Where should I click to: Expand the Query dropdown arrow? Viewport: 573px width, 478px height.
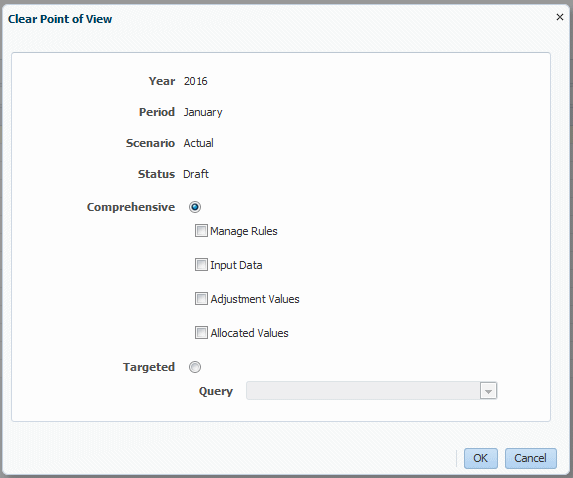click(x=488, y=391)
